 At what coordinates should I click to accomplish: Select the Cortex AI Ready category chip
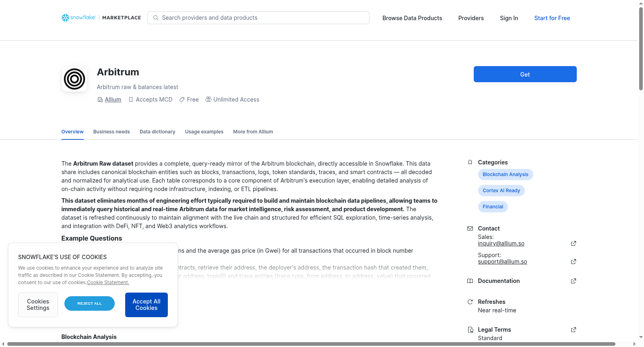click(502, 191)
